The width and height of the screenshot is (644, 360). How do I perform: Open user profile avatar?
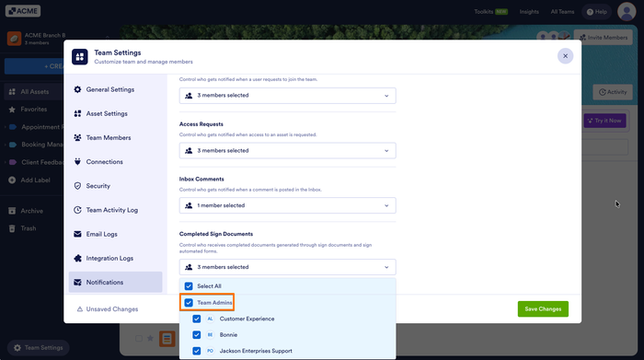pyautogui.click(x=627, y=11)
